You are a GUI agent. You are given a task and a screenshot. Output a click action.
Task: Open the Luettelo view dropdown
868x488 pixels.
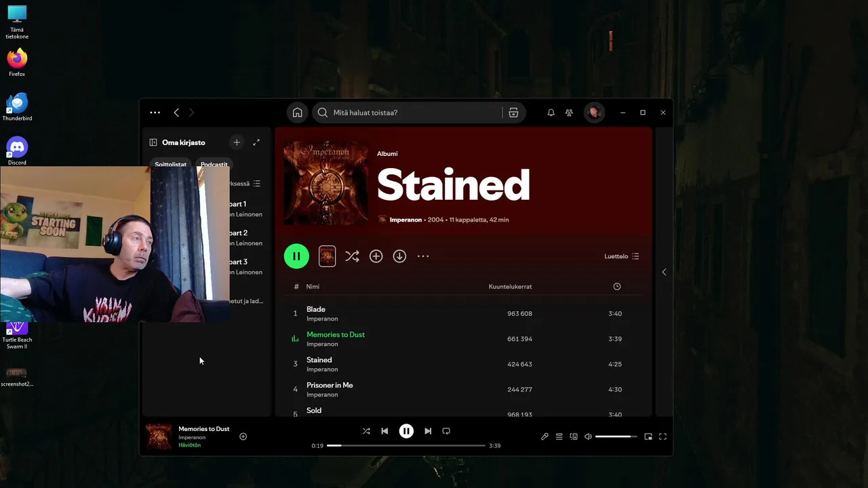click(x=622, y=256)
